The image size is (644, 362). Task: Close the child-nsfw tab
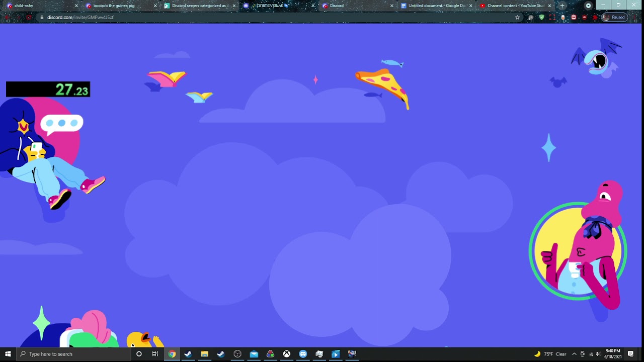[76, 6]
